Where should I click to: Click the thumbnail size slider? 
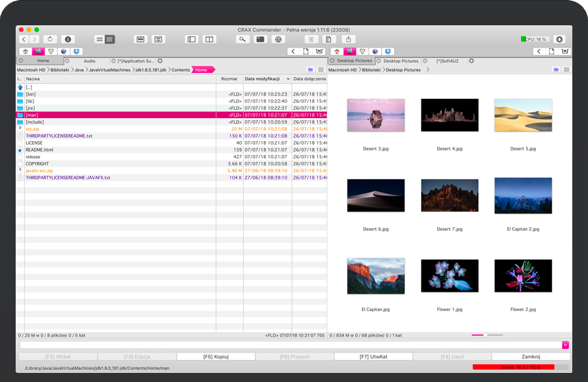[484, 335]
